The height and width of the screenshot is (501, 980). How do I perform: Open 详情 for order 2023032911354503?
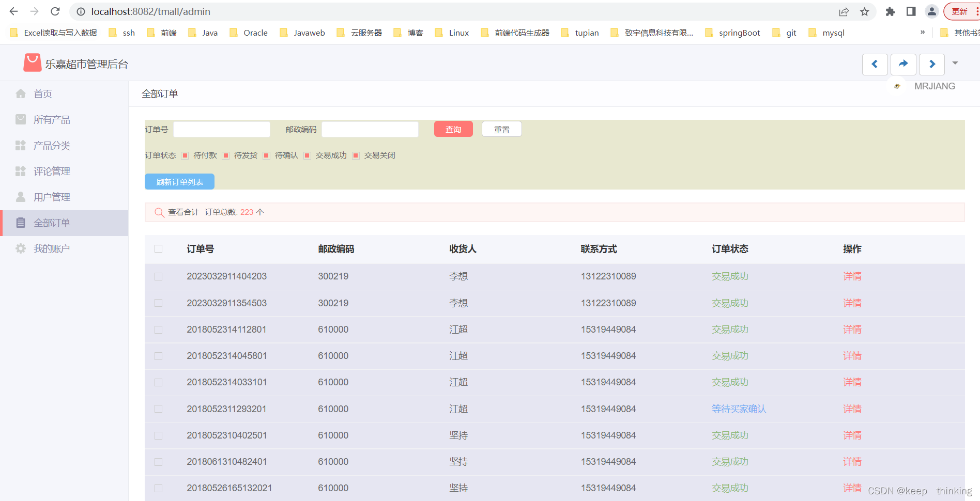click(852, 303)
